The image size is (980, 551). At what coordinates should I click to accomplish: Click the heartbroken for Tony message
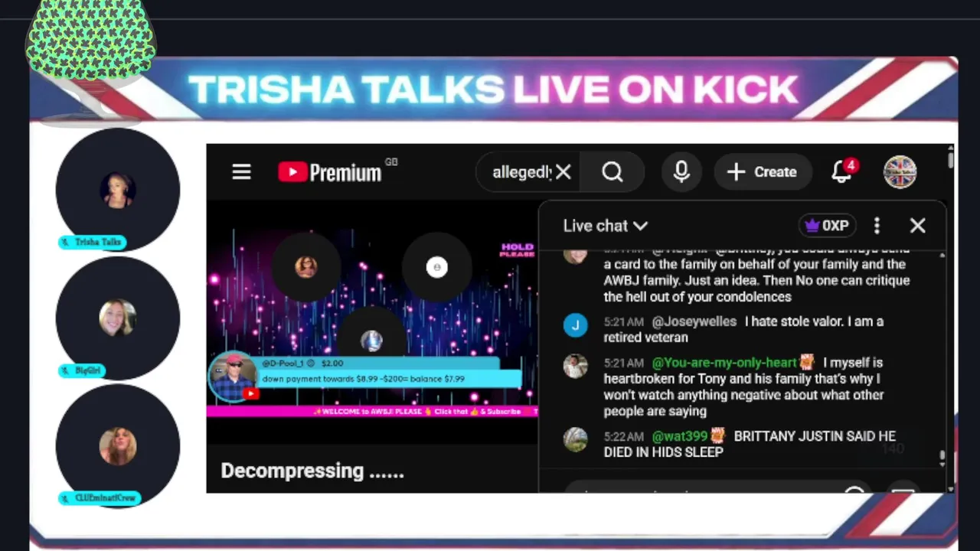pos(743,386)
